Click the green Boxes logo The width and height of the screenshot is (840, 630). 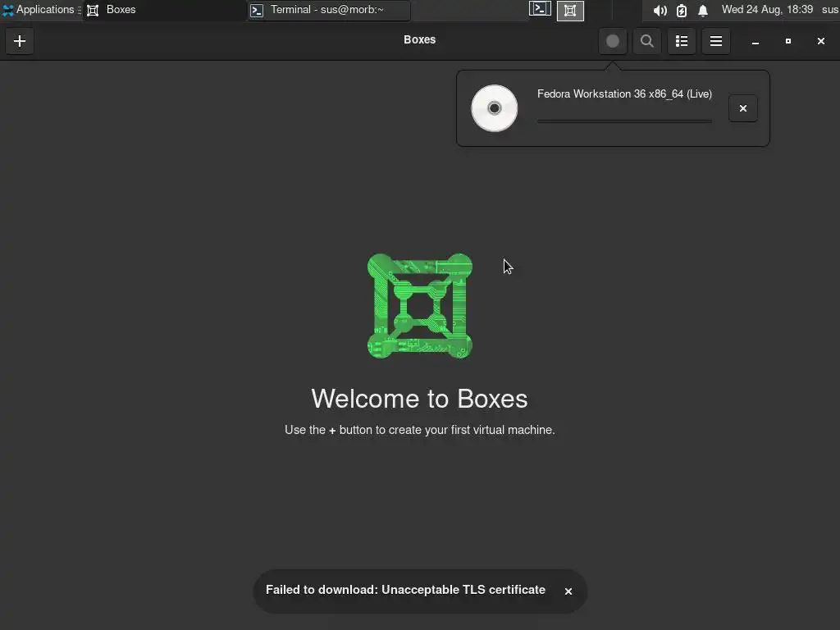(x=419, y=306)
